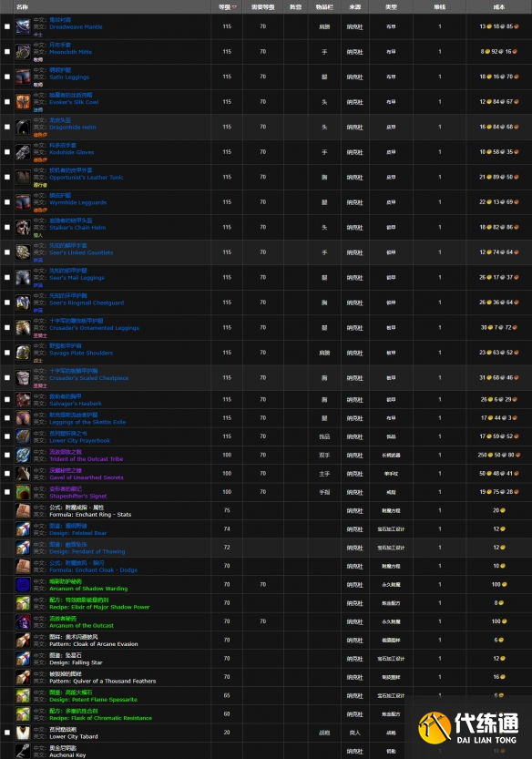Open the Mooncloth Mitts item icon
Image resolution: width=532 pixels, height=759 pixels.
coord(23,52)
